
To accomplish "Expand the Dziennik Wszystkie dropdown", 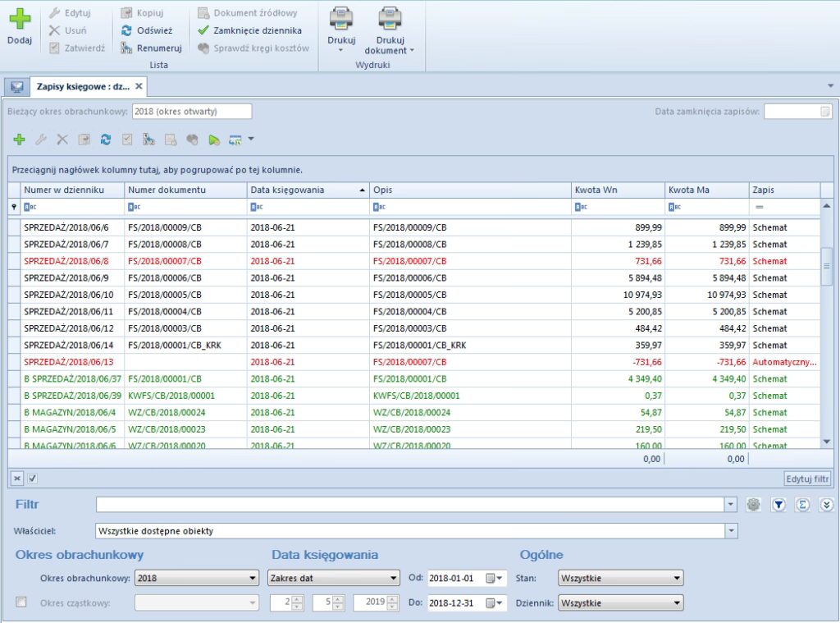I will (x=620, y=602).
